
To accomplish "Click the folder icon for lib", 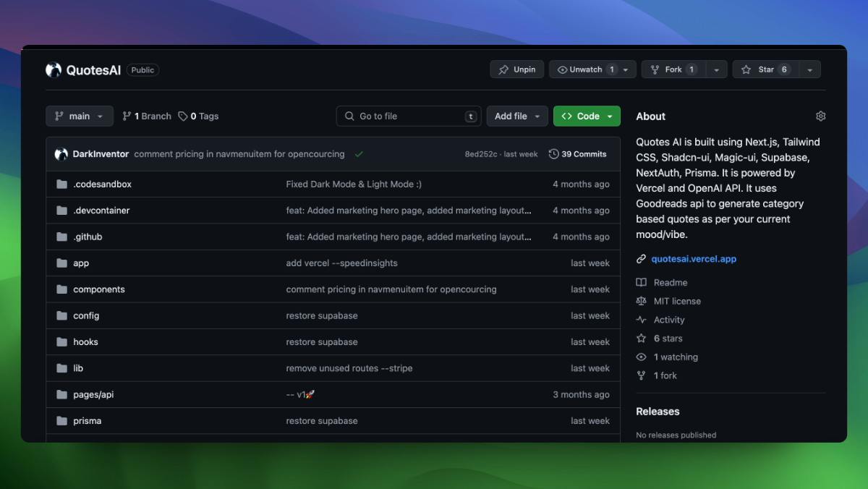I will click(x=61, y=368).
